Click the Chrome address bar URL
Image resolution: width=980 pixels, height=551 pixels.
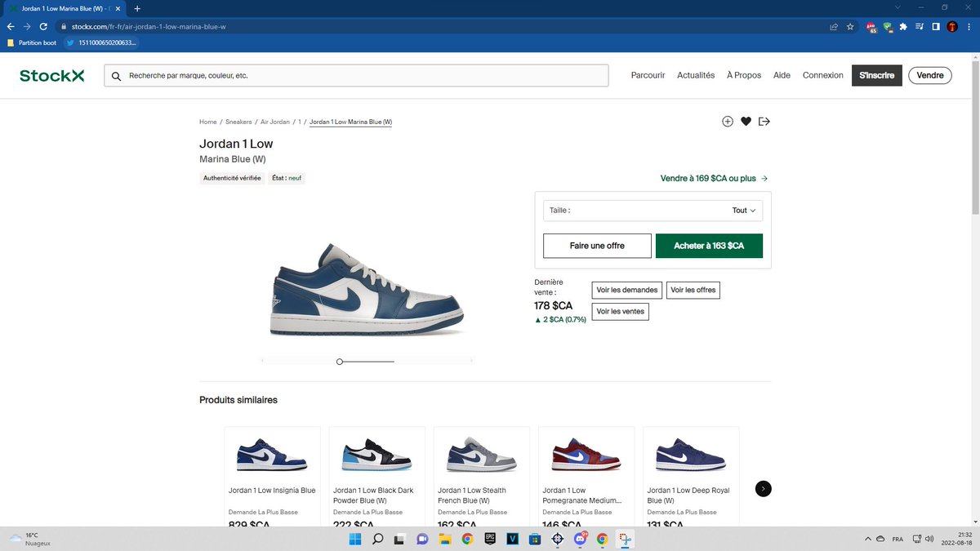149,26
